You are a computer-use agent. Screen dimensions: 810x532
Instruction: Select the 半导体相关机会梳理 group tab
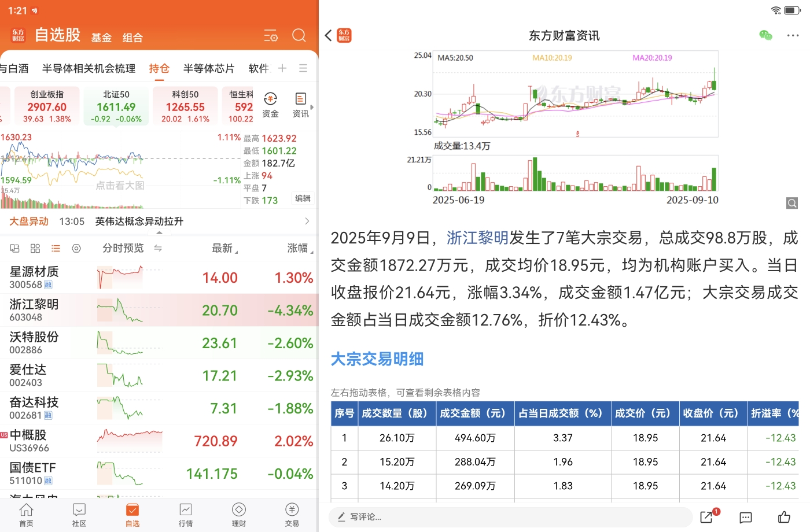coord(89,68)
